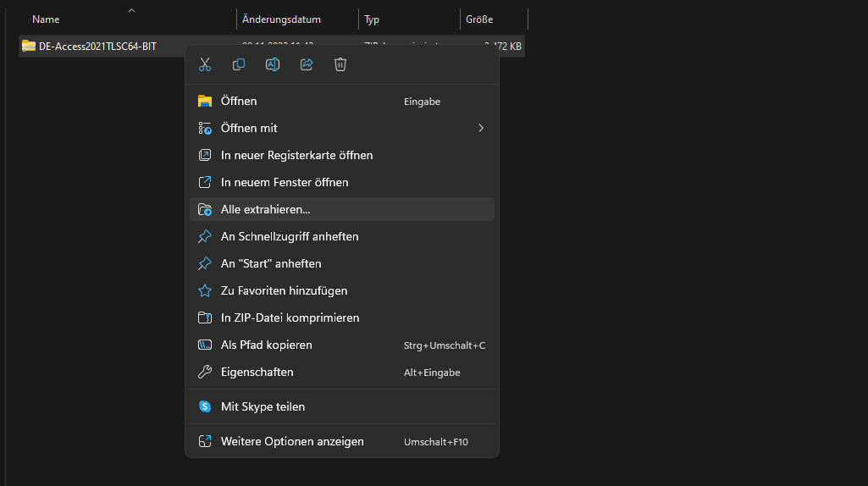
Task: Expand the Öffnen mit submenu arrow
Action: pyautogui.click(x=481, y=128)
